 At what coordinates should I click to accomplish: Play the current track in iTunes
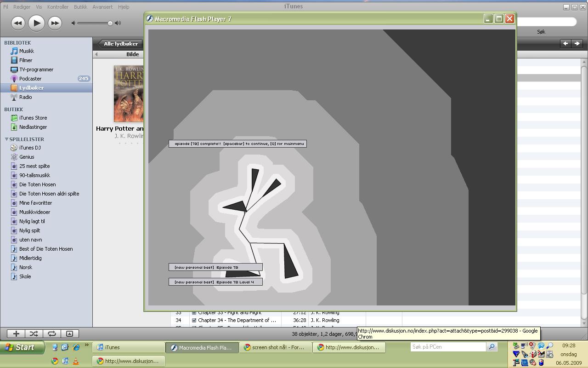pyautogui.click(x=36, y=23)
